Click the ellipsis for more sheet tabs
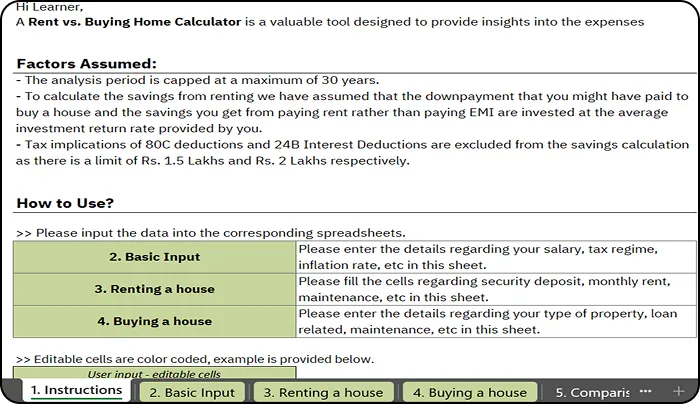Viewport: 700px width, 404px height. pyautogui.click(x=646, y=391)
